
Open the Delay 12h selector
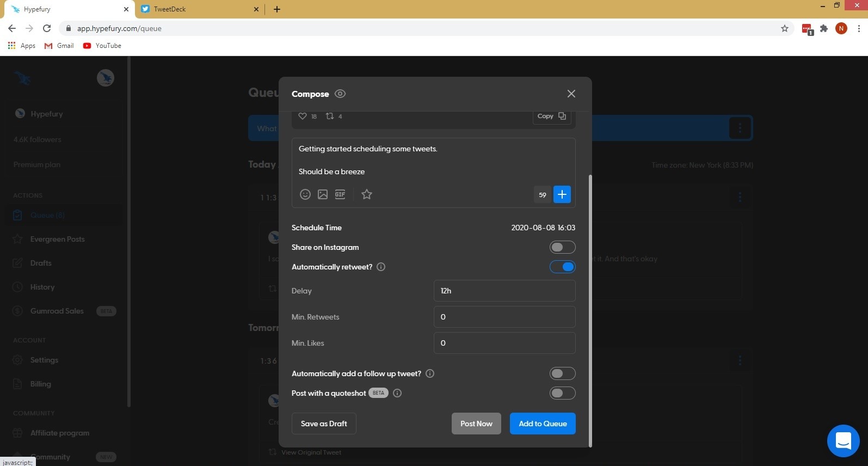tap(504, 291)
